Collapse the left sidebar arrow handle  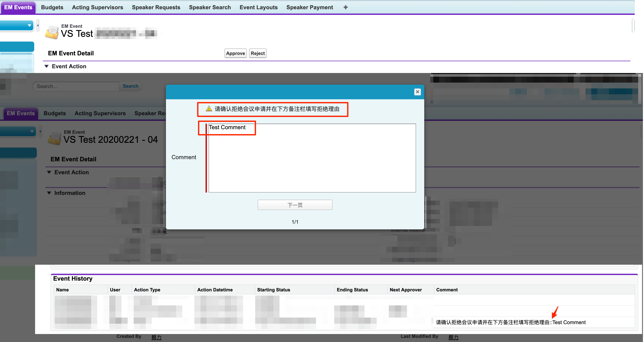pyautogui.click(x=38, y=25)
